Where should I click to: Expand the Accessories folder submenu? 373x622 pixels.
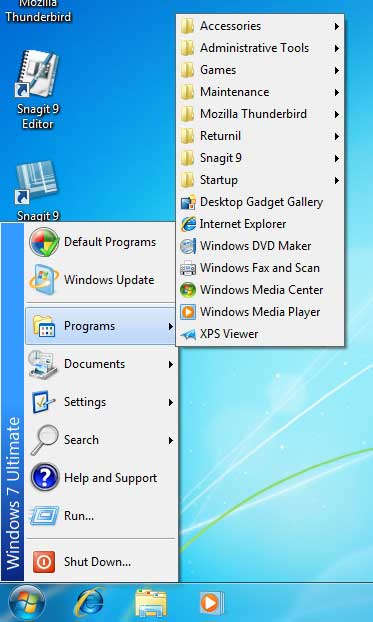click(x=260, y=26)
